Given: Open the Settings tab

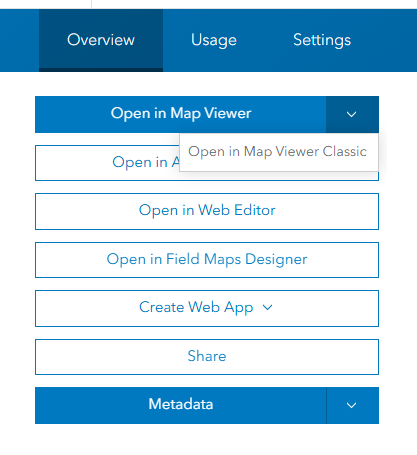Looking at the screenshot, I should point(322,40).
